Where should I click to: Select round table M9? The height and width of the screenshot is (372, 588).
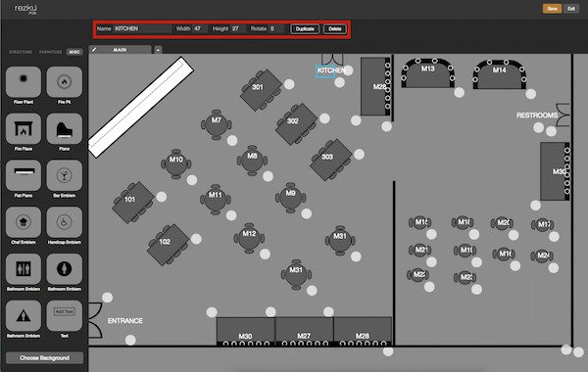291,198
